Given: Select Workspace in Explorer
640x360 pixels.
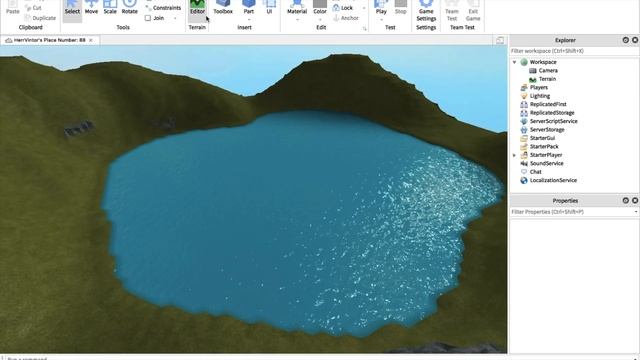Looking at the screenshot, I should [543, 62].
